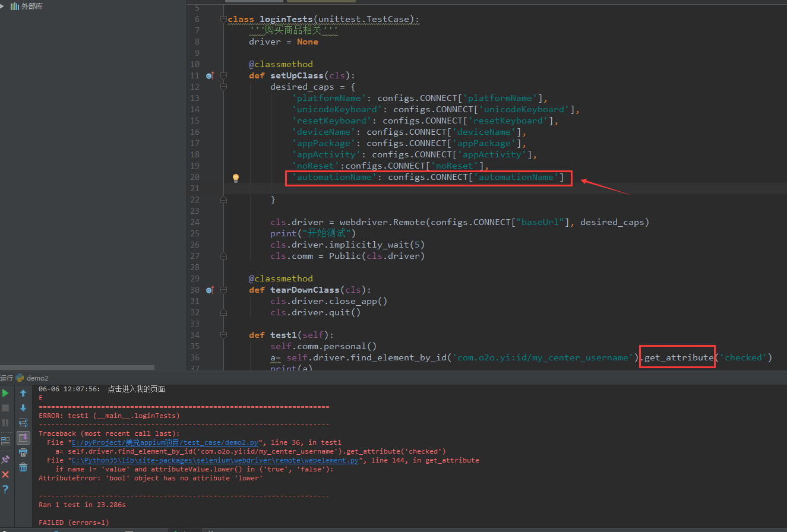Jump up the stack trace with up arrow
This screenshot has height=532, width=787.
(23, 393)
